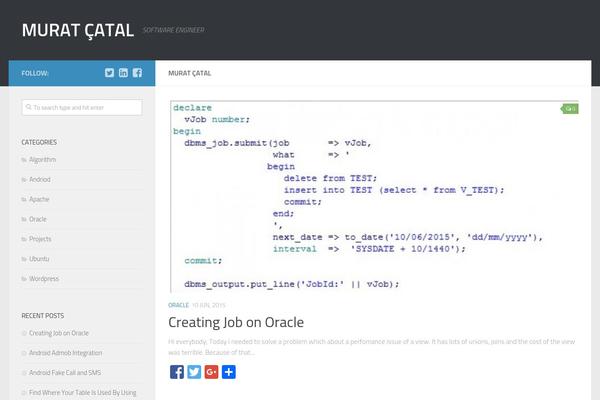
Task: Open the Twitter follow icon
Action: tap(109, 73)
